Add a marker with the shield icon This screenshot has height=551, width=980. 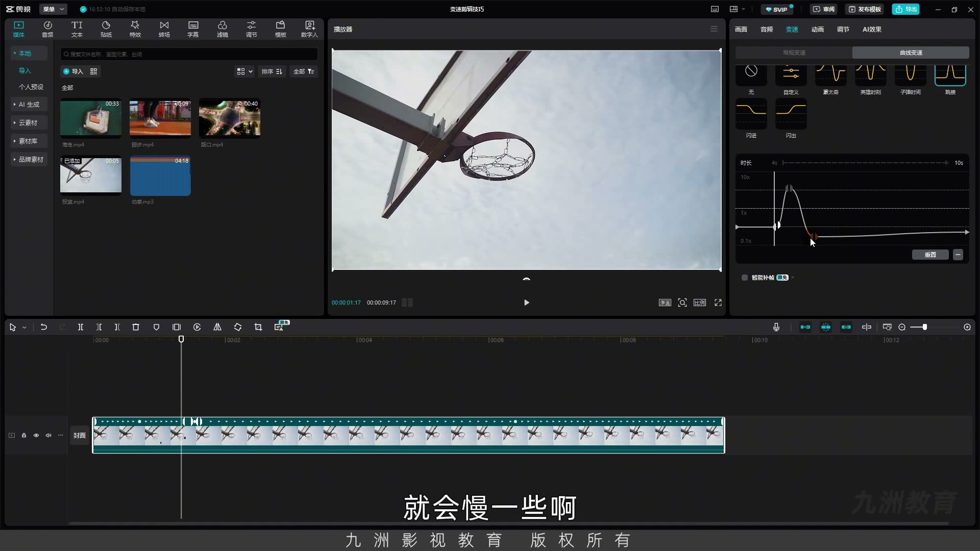click(156, 327)
